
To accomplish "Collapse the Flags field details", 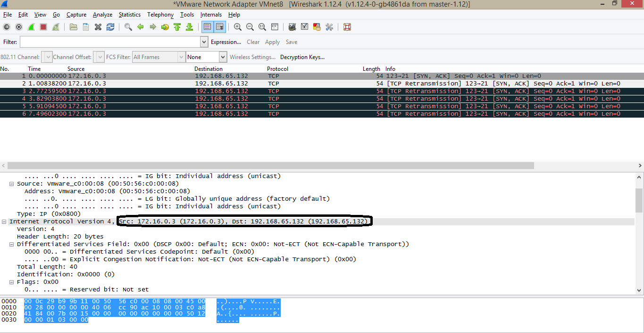I will click(10, 282).
